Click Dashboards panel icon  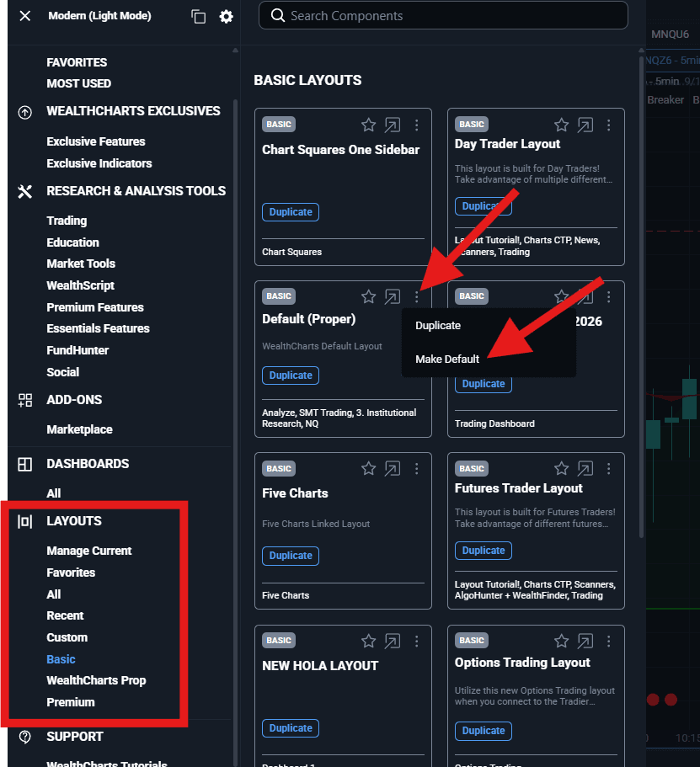point(25,464)
